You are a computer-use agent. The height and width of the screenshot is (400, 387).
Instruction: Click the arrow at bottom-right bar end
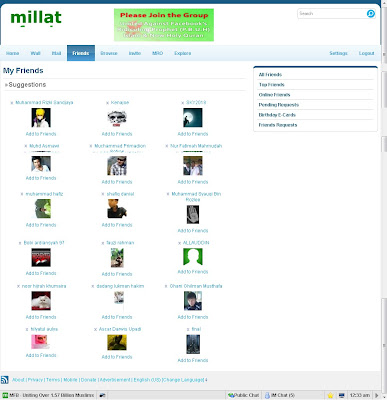(x=377, y=395)
